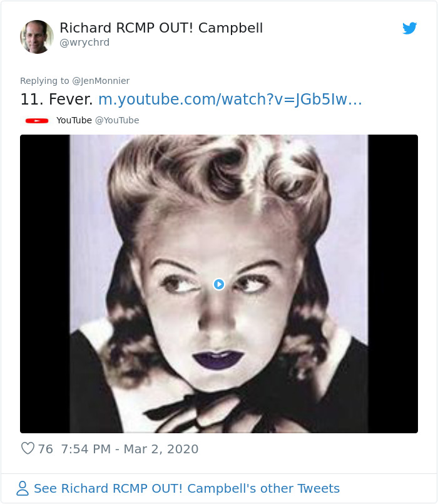The image size is (438, 504).
Task: Click the person icon beside the other Tweets link
Action: (x=23, y=488)
